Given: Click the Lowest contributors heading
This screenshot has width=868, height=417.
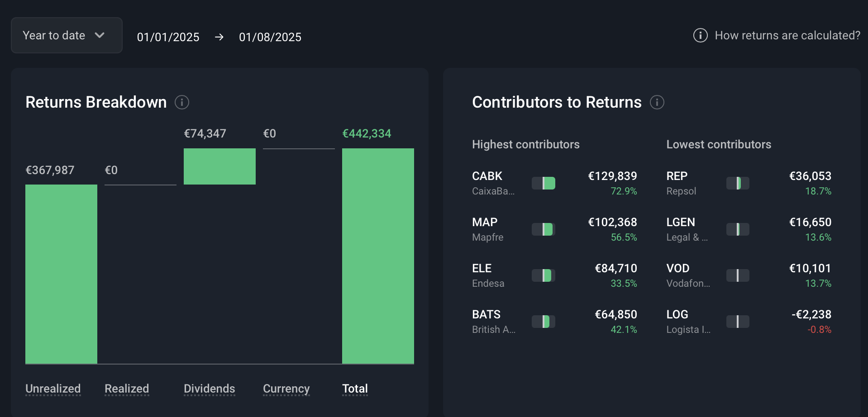Looking at the screenshot, I should click(x=719, y=144).
